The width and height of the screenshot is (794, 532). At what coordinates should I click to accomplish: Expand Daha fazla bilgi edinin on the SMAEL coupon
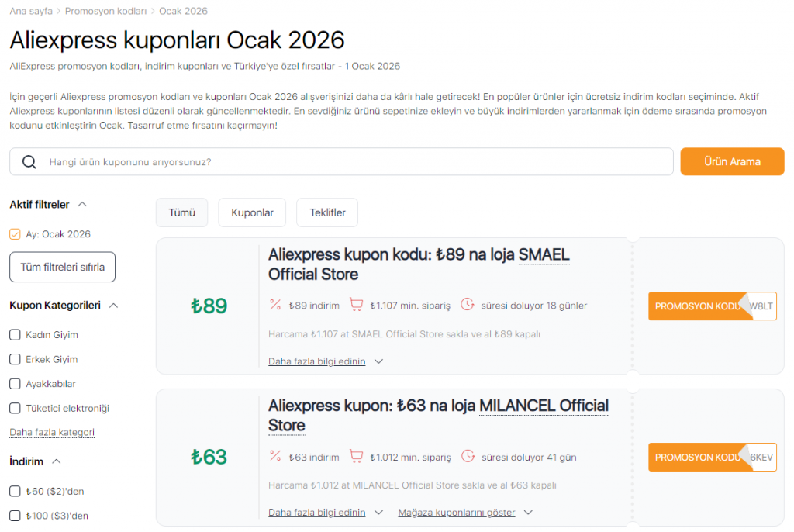click(x=316, y=361)
